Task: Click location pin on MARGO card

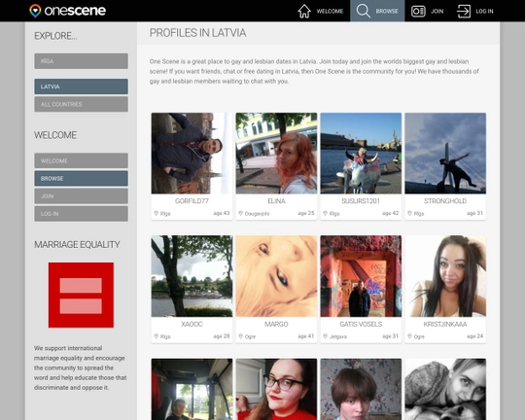Action: pos(240,336)
